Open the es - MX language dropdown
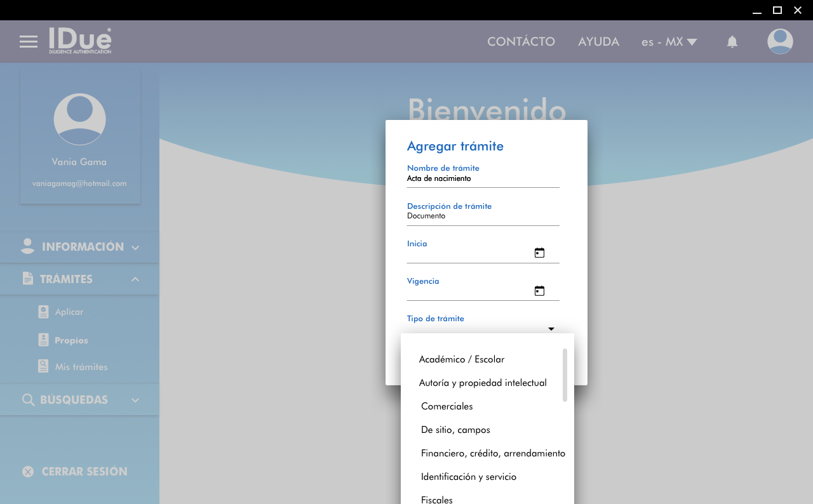Viewport: 813px width, 504px height. [669, 42]
